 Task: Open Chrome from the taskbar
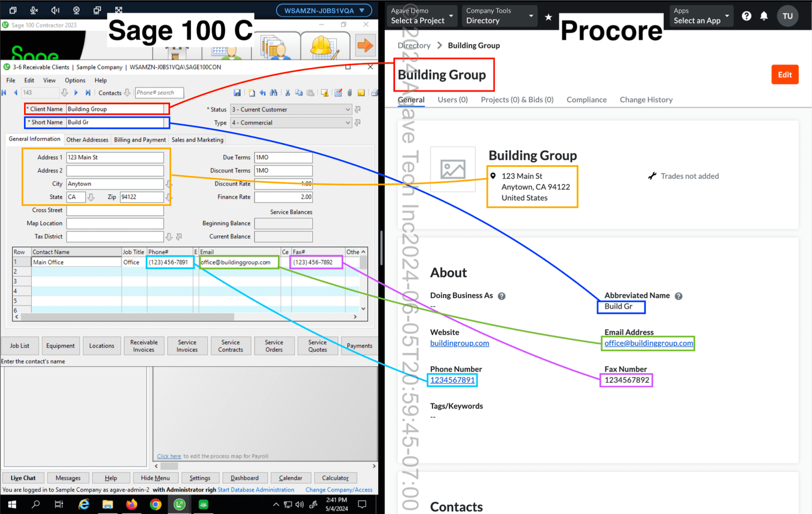pyautogui.click(x=156, y=504)
